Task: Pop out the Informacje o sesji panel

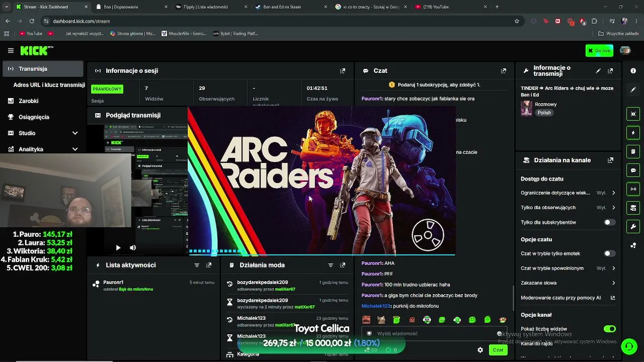Action: 343,71
